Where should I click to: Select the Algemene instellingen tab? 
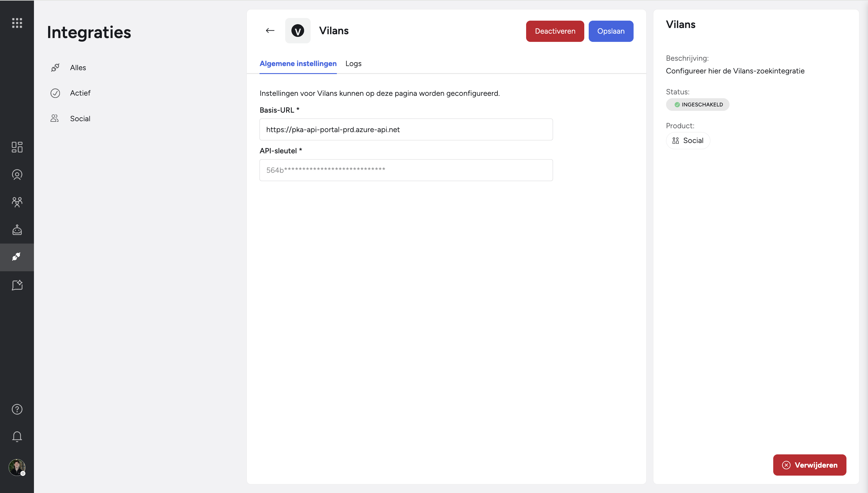click(x=298, y=64)
